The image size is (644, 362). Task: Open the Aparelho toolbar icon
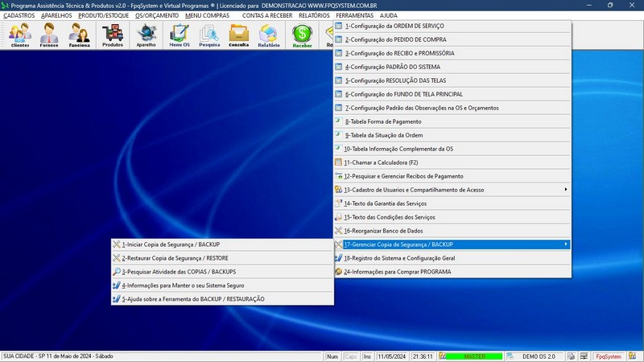(x=147, y=35)
